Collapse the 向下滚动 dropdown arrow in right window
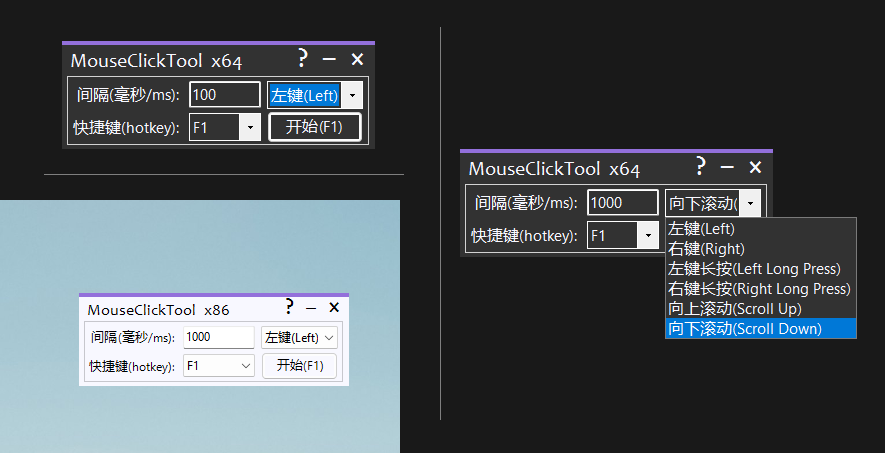Image resolution: width=885 pixels, height=453 pixels. (750, 203)
